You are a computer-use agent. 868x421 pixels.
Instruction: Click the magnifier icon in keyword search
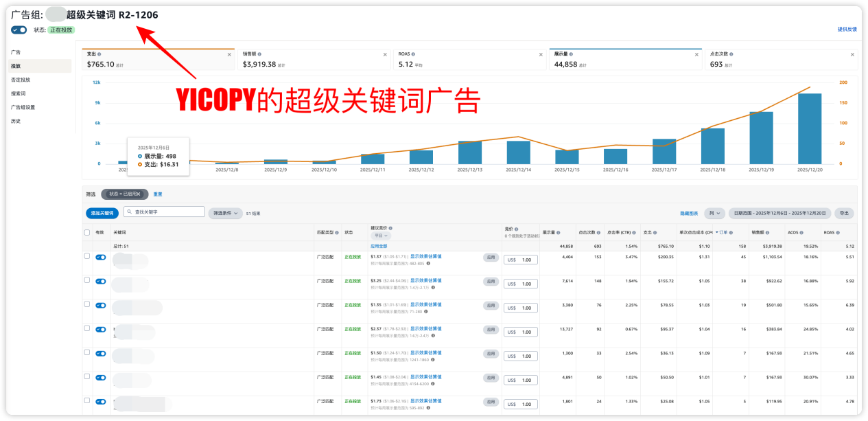point(129,212)
